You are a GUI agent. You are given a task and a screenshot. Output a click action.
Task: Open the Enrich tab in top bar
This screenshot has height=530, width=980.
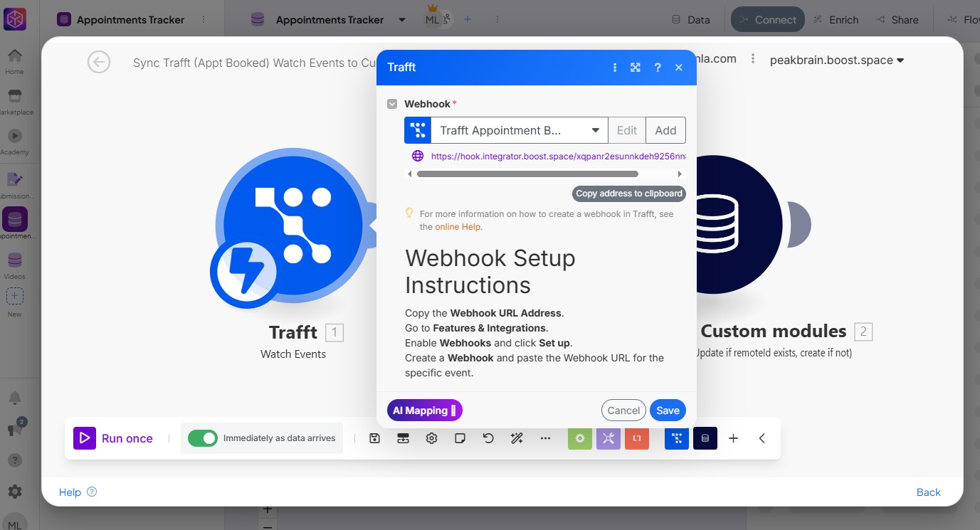[x=836, y=20]
